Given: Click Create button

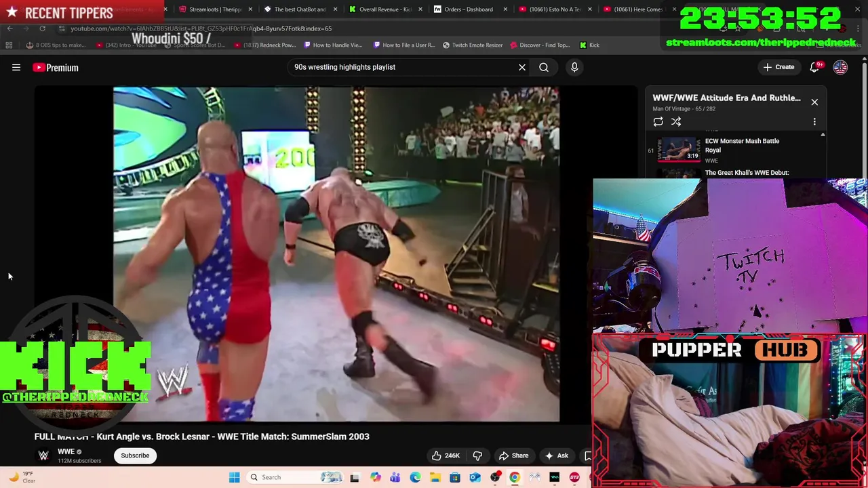Looking at the screenshot, I should (x=778, y=67).
